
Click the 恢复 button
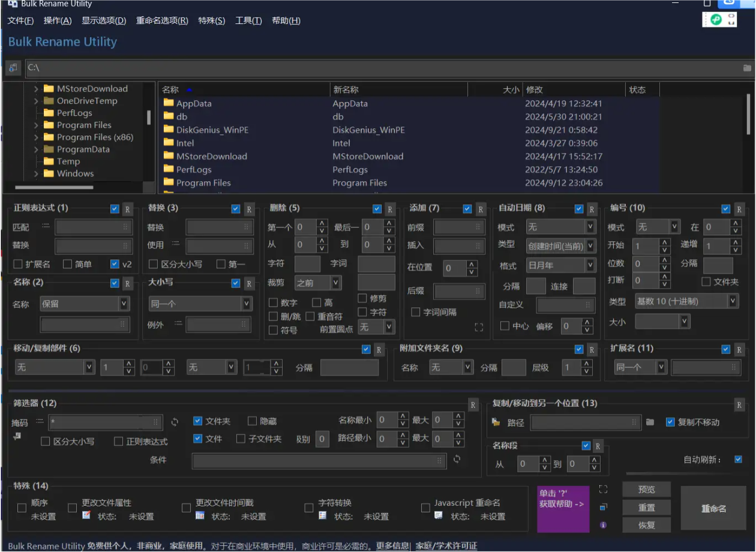point(647,525)
